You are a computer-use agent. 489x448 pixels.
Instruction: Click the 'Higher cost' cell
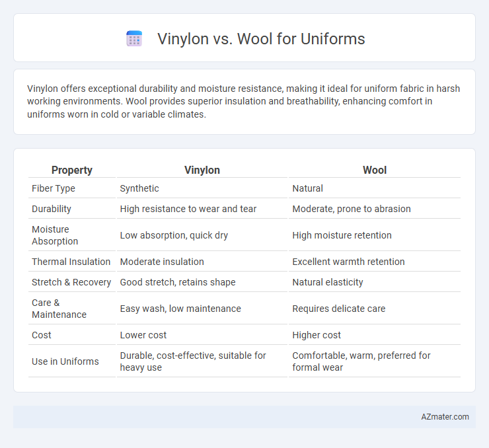[x=317, y=335]
